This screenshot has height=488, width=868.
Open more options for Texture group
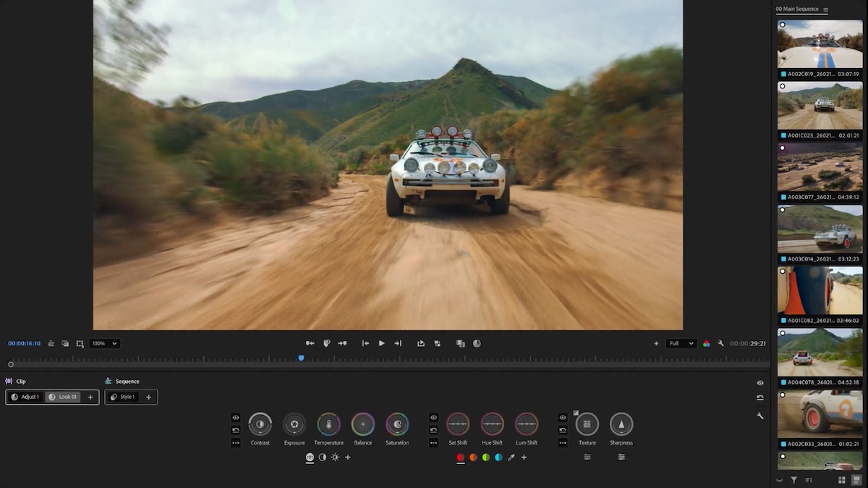click(563, 442)
